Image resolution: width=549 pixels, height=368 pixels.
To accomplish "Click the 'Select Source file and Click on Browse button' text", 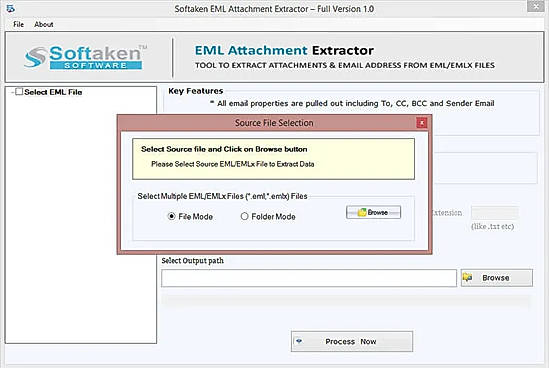I will 224,149.
